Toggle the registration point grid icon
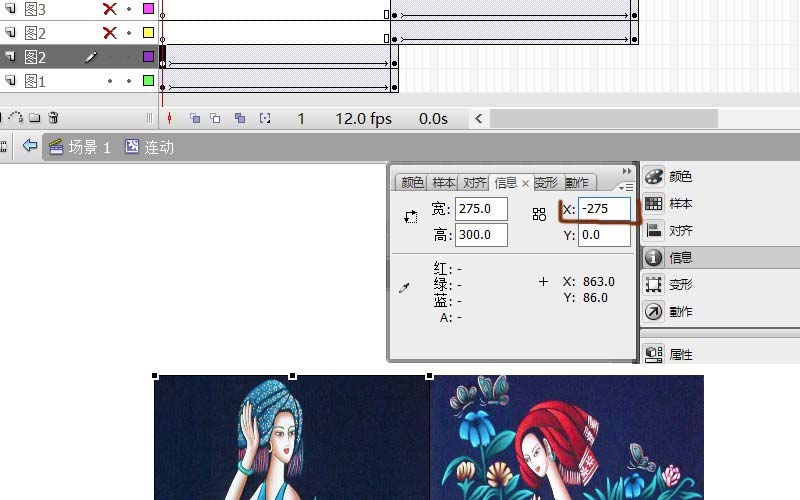800x500 pixels. click(539, 214)
